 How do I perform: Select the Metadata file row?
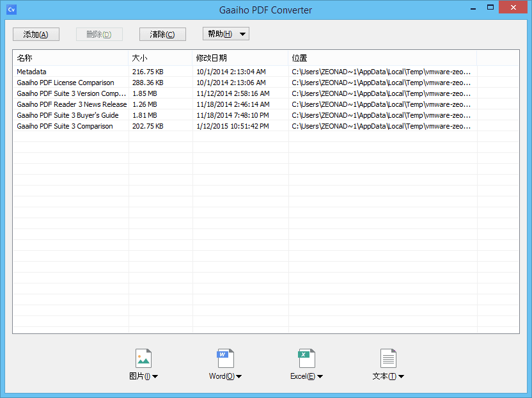(31, 72)
